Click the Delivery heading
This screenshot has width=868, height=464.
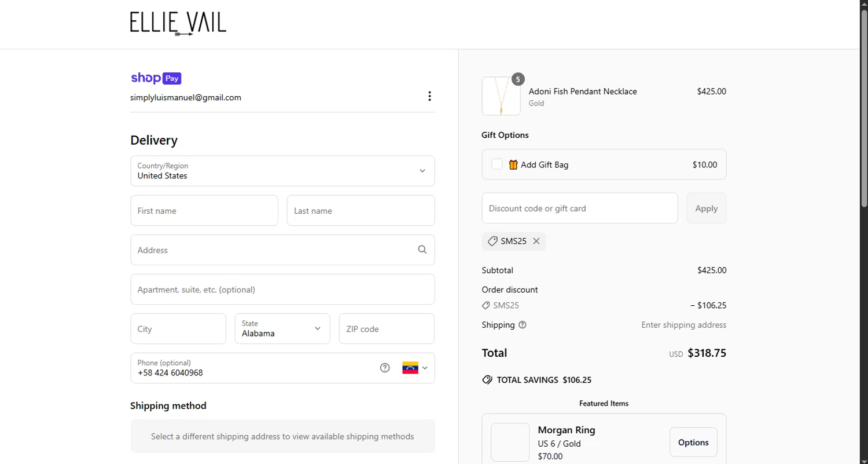click(154, 140)
